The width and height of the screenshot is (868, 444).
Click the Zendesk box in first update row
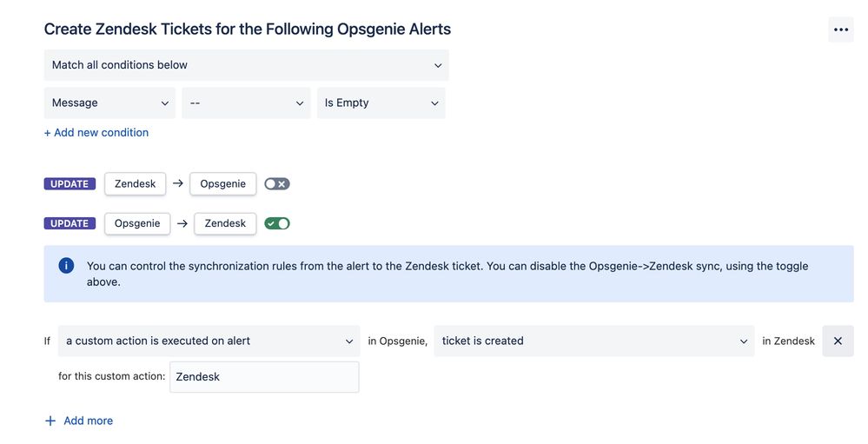pyautogui.click(x=135, y=184)
